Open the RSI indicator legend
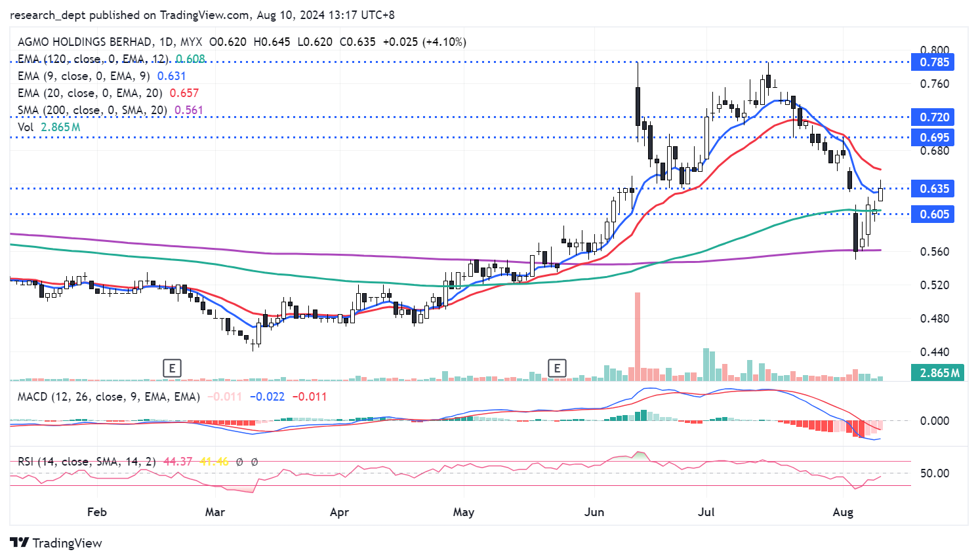The image size is (978, 560). pyautogui.click(x=87, y=462)
